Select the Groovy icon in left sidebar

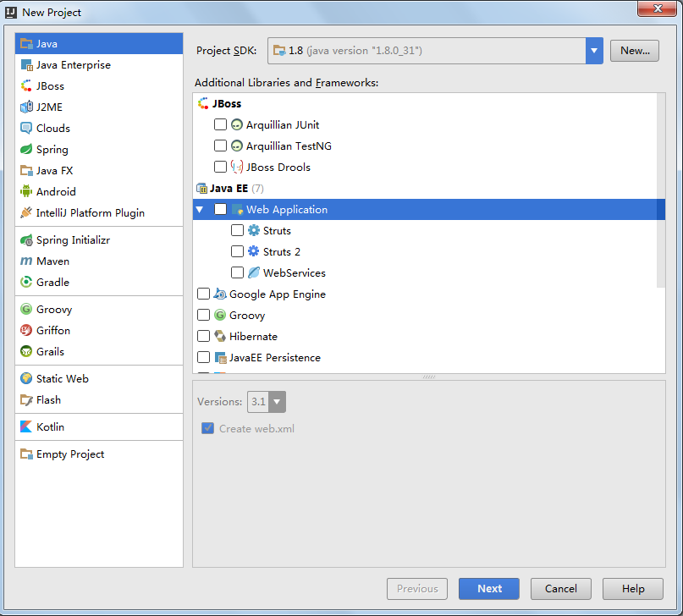tap(26, 309)
